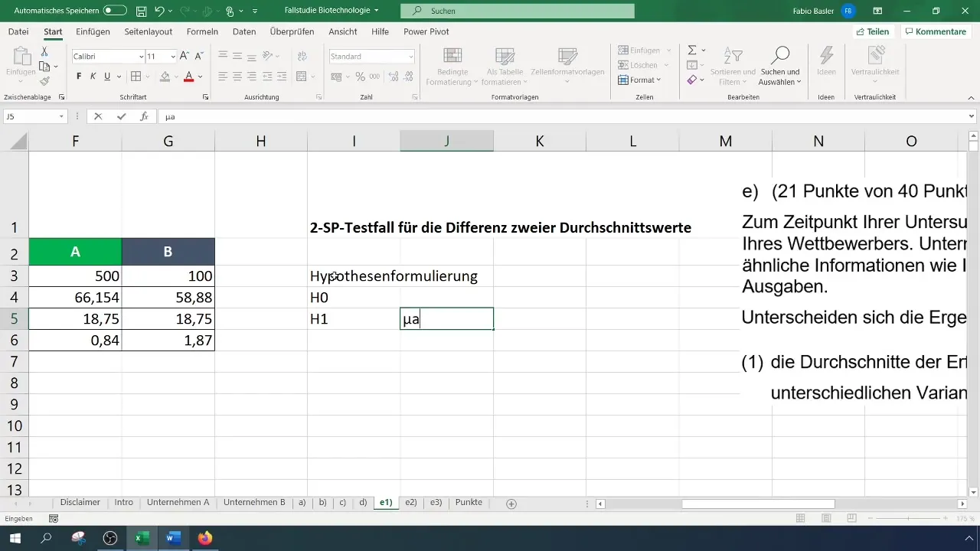Open the font name Calibri dropdown
980x551 pixels.
click(x=141, y=57)
